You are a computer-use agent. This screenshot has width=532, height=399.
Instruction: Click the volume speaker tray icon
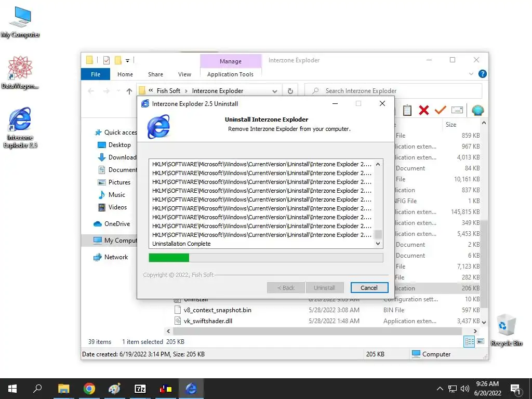[465, 389]
